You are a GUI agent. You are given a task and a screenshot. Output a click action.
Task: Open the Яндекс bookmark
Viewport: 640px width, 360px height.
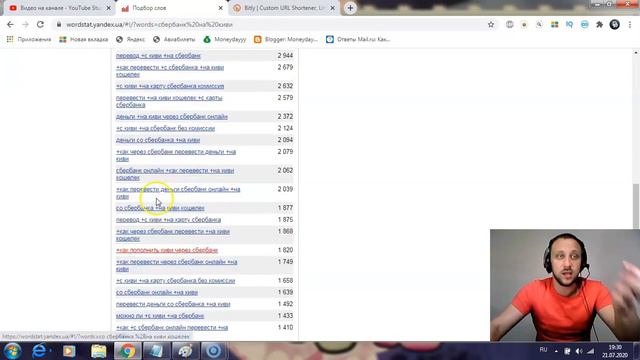click(131, 39)
